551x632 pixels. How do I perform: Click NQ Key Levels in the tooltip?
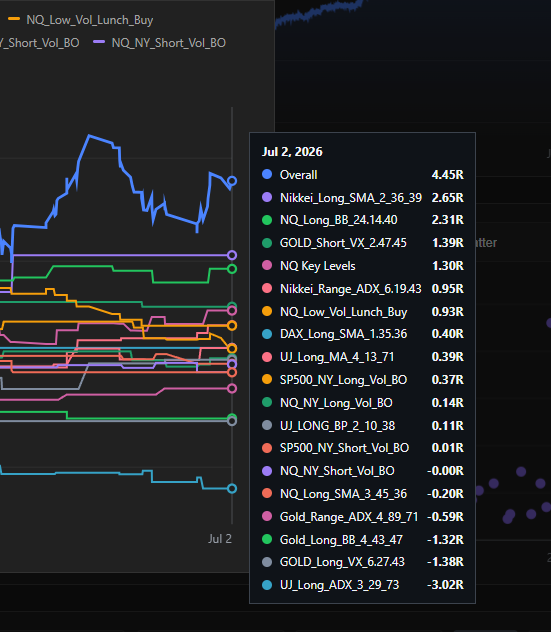(318, 266)
